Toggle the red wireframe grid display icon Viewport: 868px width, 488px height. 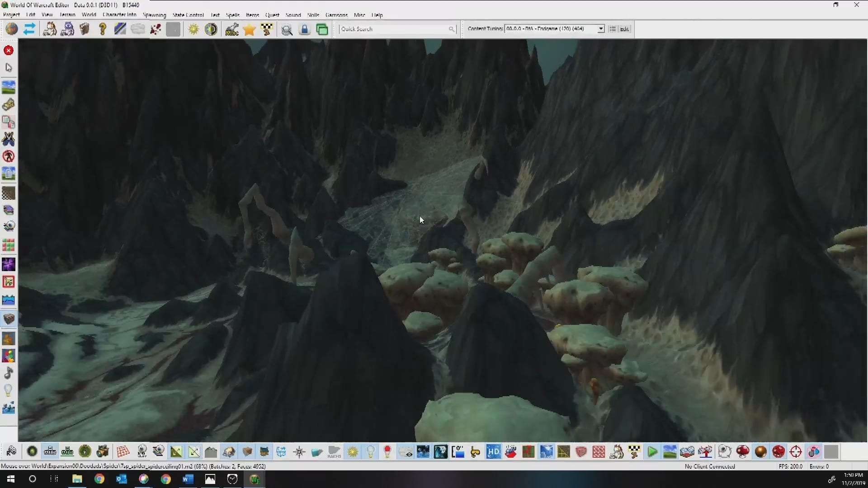tap(123, 451)
